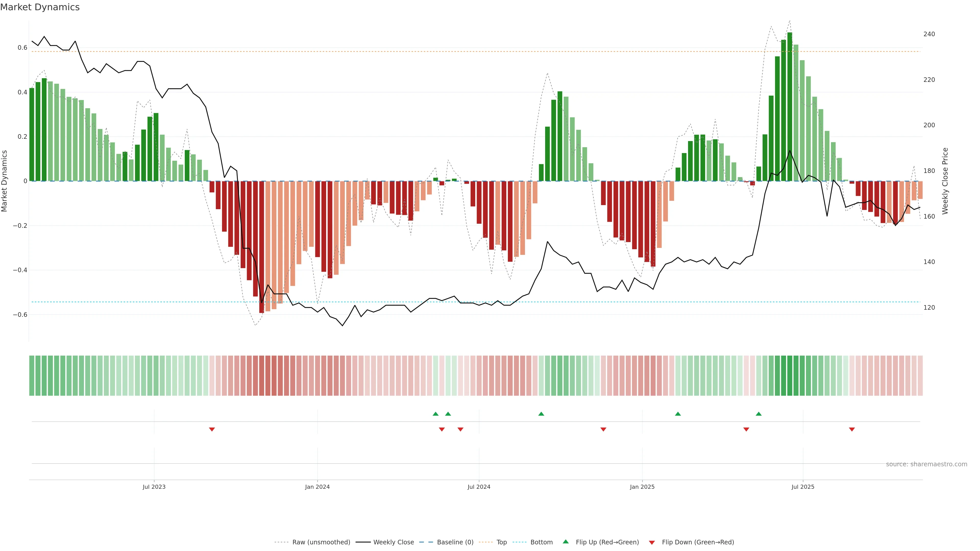Click the Jan 2024 x-axis label
Image resolution: width=980 pixels, height=551 pixels.
coord(317,487)
